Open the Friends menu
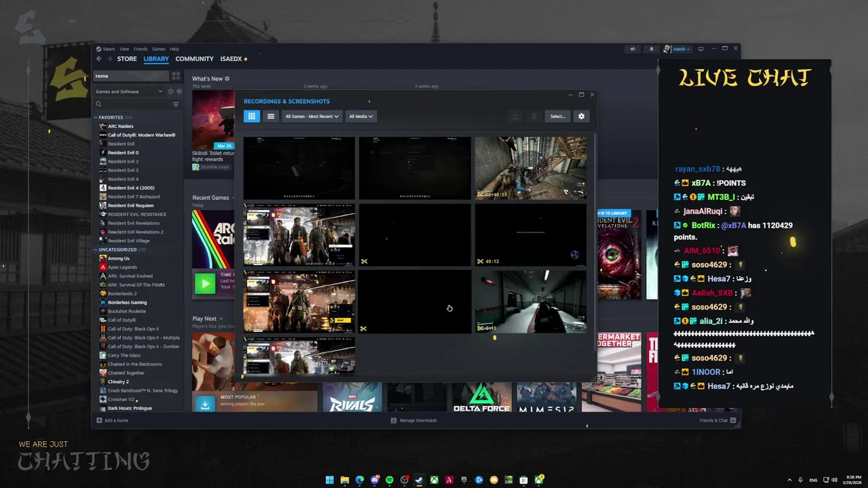The image size is (868, 488). (140, 49)
